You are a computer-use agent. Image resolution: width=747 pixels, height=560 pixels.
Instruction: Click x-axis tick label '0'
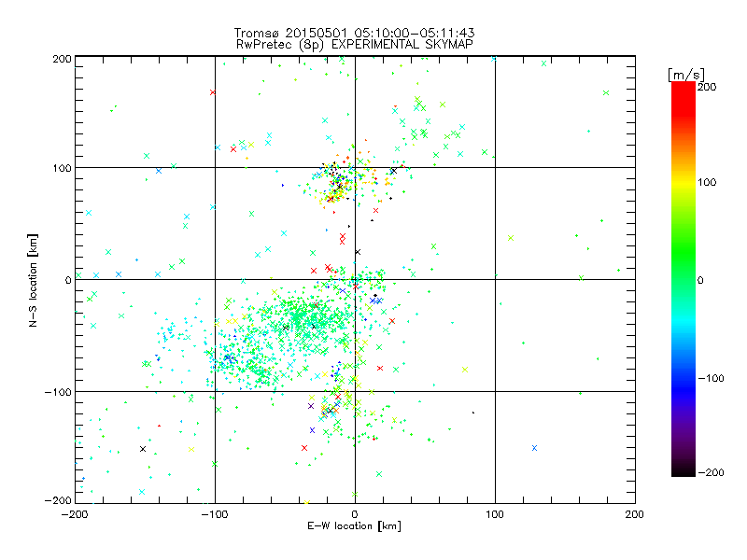click(355, 514)
